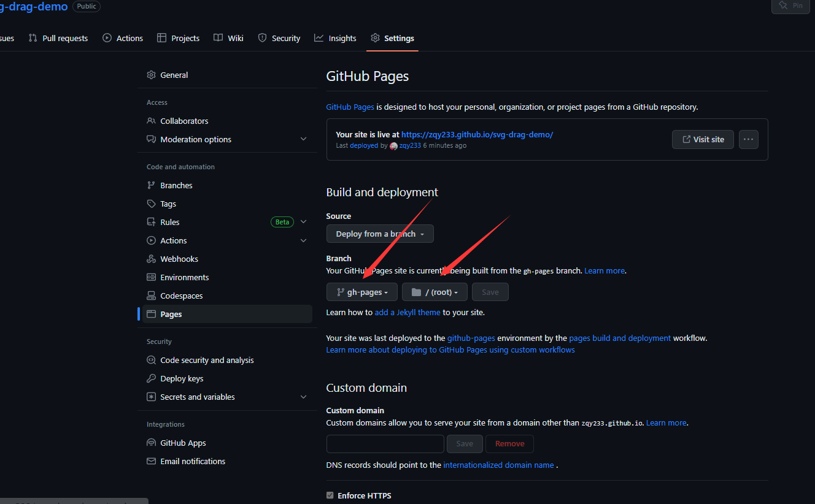Screen dimensions: 815x504
Task: Click the Branches git-branch icon in sidebar
Action: click(x=151, y=185)
